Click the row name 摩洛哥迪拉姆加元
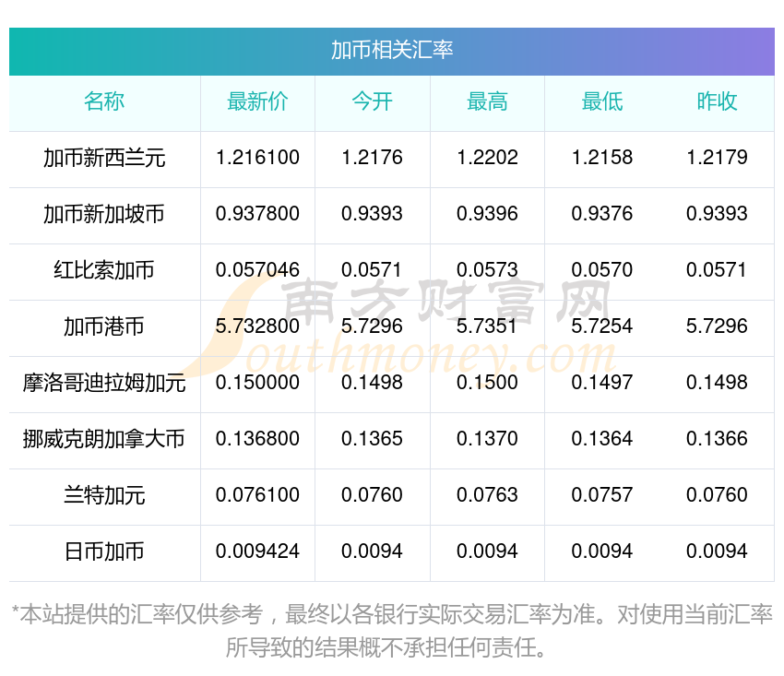Image resolution: width=784 pixels, height=676 pixels. 104,383
